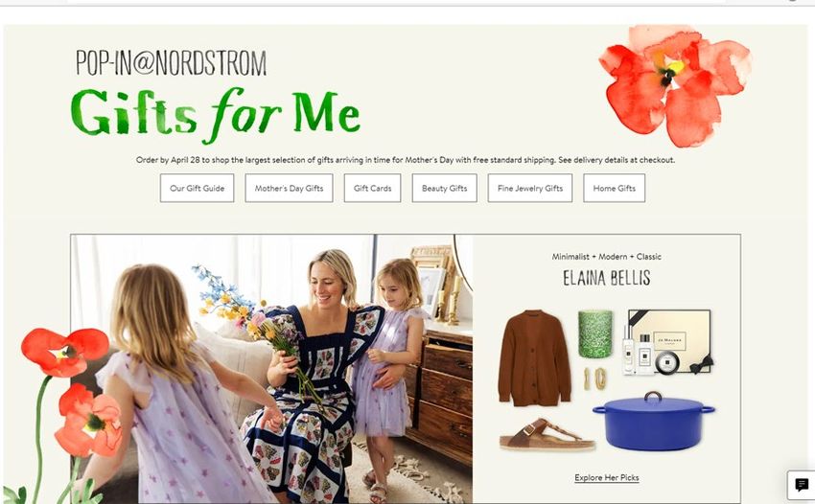Click the Elaina Bellis name heading

click(607, 278)
